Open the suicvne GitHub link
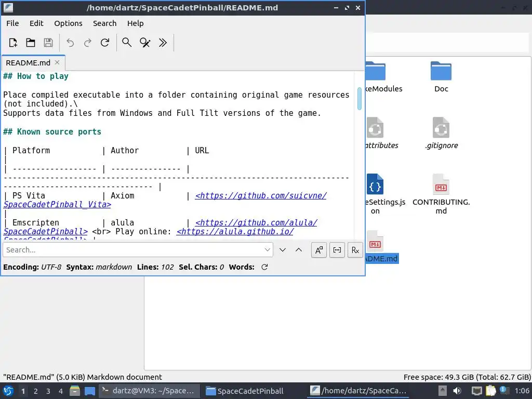532x399 pixels. coord(261,196)
